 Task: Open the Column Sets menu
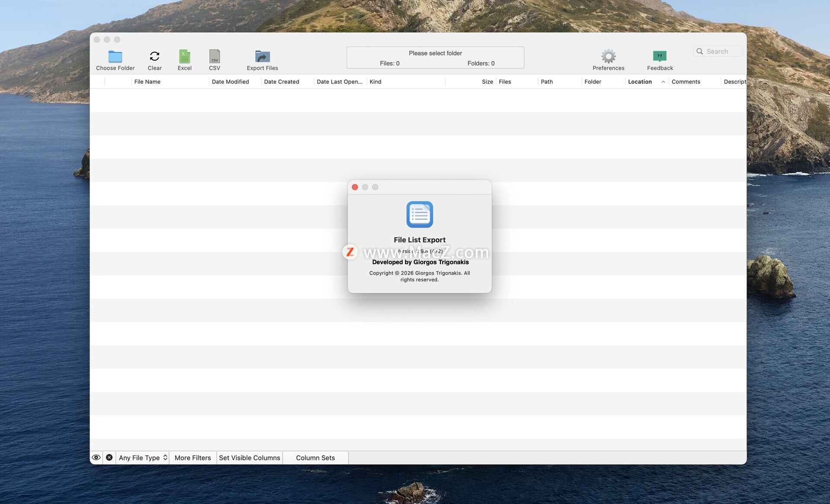pos(315,458)
